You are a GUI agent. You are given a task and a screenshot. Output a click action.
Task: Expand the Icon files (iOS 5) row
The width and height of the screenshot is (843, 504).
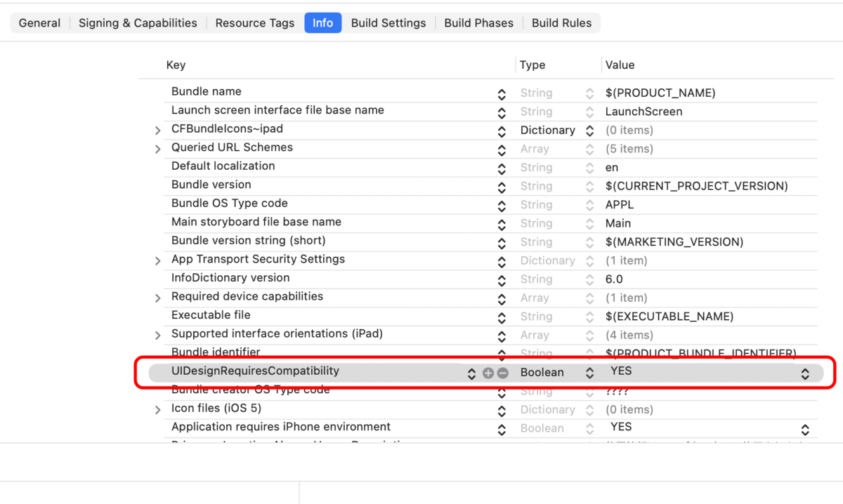(x=157, y=409)
